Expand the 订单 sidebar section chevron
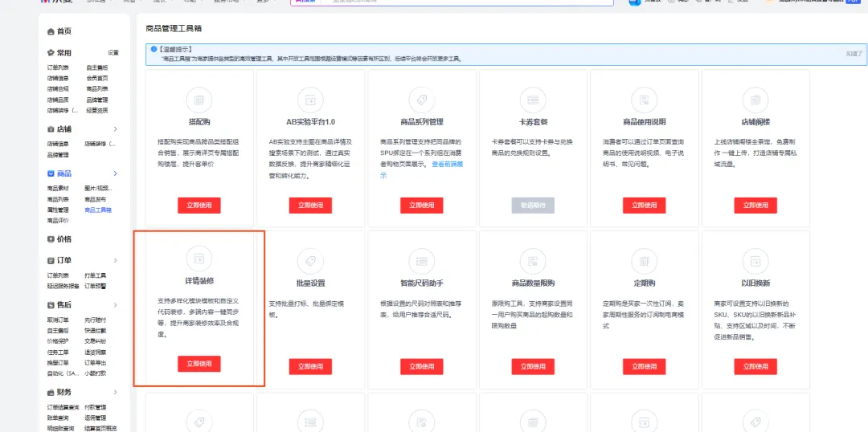The height and width of the screenshot is (432, 868). pos(116,260)
